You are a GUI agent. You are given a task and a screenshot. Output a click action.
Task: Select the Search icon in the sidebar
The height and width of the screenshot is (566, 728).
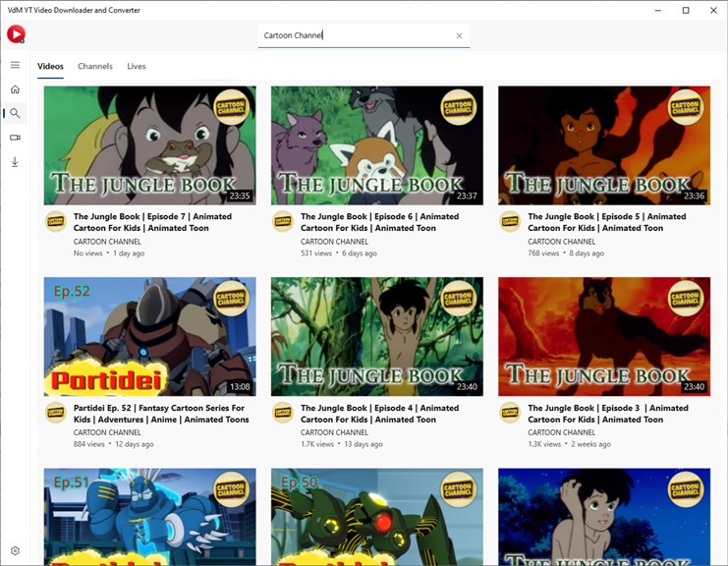tap(16, 113)
